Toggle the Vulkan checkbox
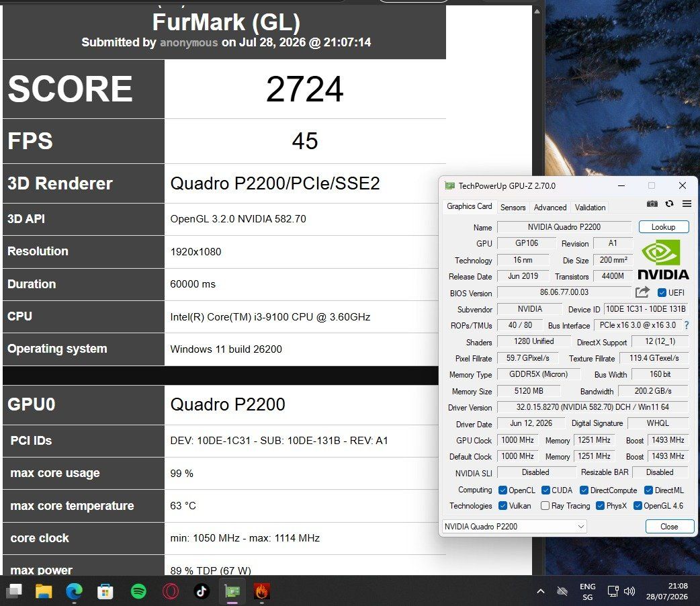 pyautogui.click(x=502, y=505)
